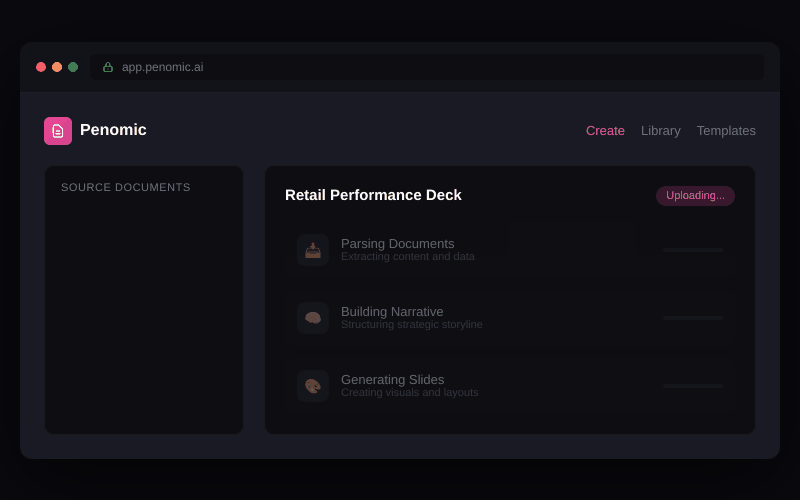Click the Building Narrative progress bar
Image resolution: width=800 pixels, height=500 pixels.
click(x=692, y=318)
